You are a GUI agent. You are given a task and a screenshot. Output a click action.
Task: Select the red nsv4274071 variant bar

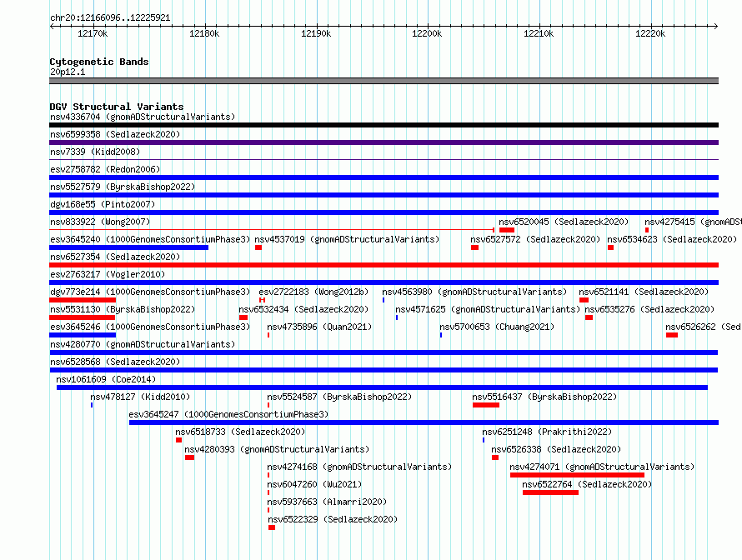tap(577, 475)
